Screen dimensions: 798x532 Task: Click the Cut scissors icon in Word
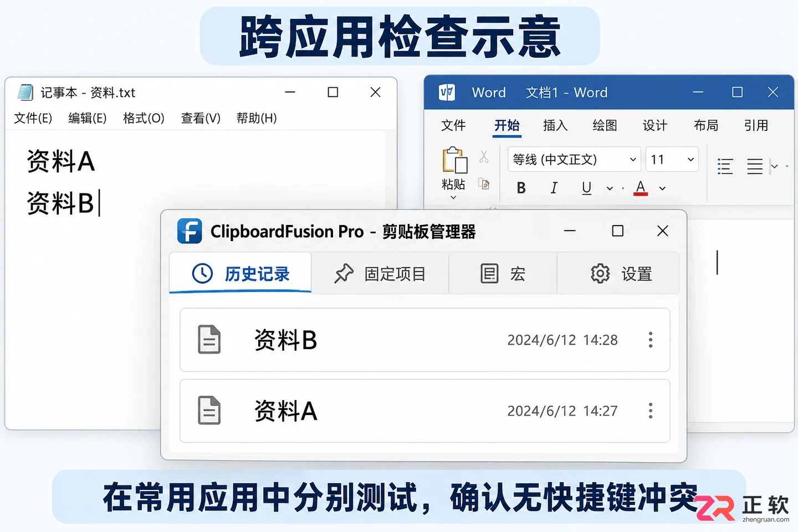point(484,157)
